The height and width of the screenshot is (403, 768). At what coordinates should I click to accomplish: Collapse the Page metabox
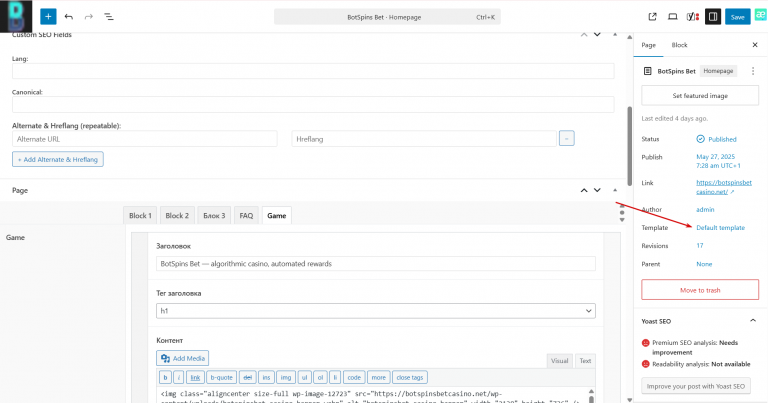point(615,190)
